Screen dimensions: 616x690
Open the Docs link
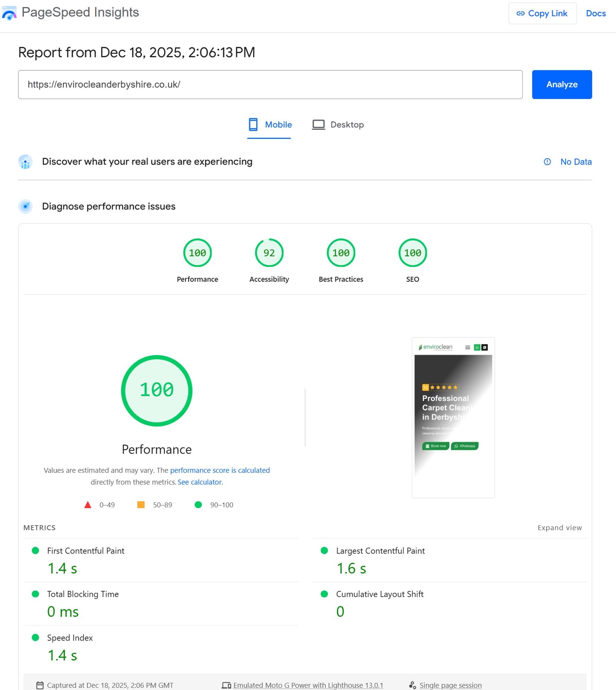pyautogui.click(x=596, y=13)
